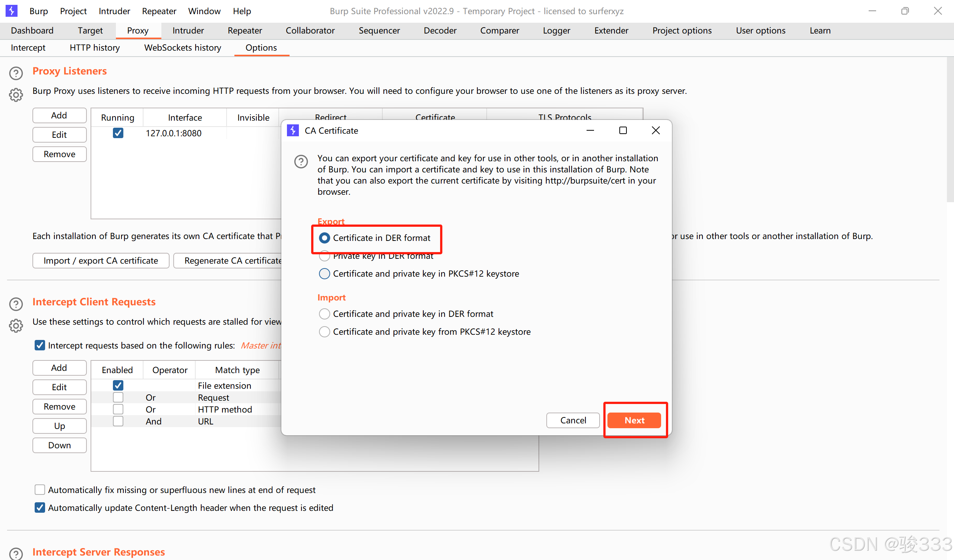Select Certificate in DER format radio

[x=325, y=238]
